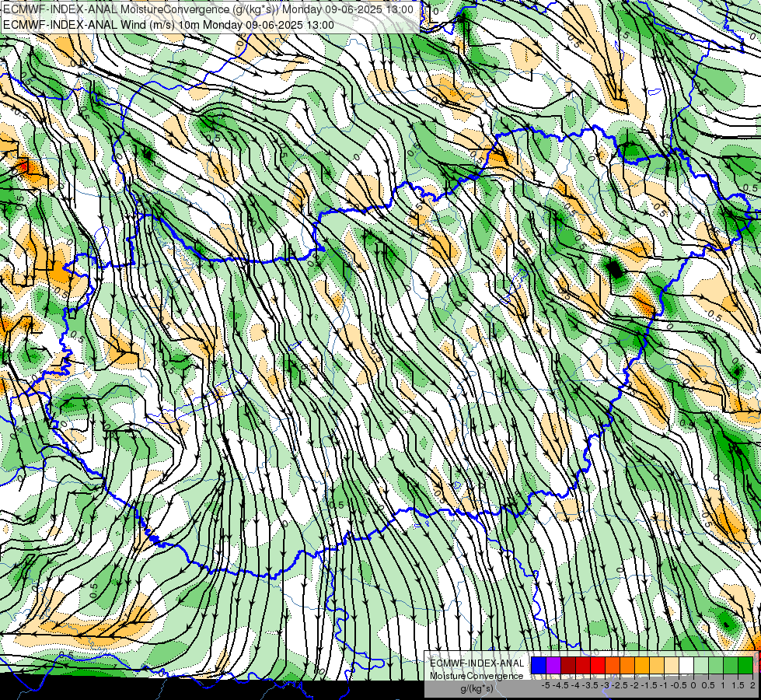
Task: Click the white legend swatch above 0
Action: point(686,665)
